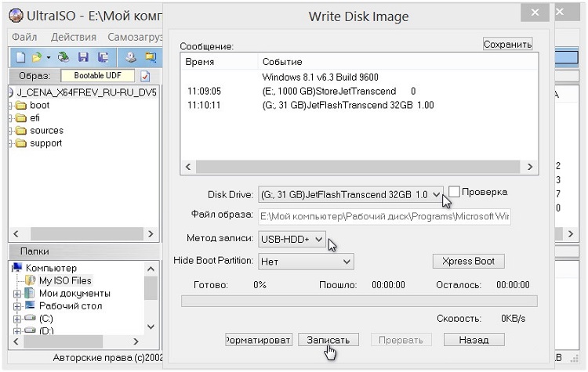The height and width of the screenshot is (372, 588).
Task: Click the Компьютер computer icon
Action: [17, 268]
